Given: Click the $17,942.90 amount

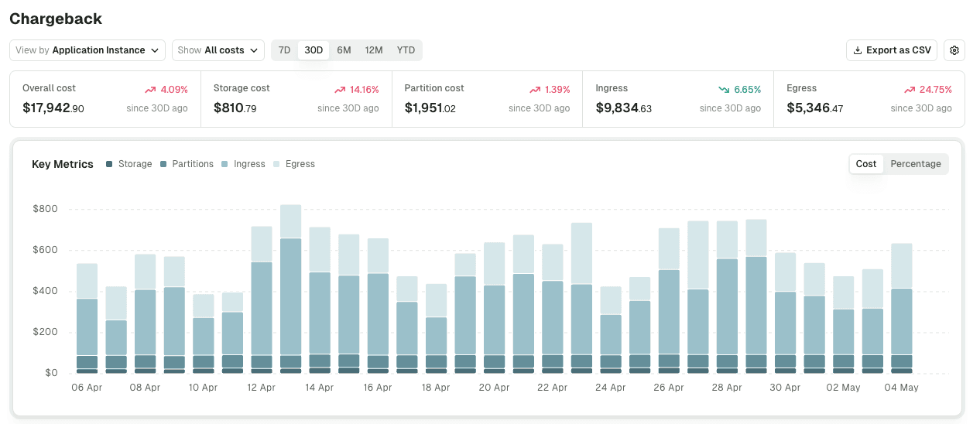Looking at the screenshot, I should click(x=53, y=108).
